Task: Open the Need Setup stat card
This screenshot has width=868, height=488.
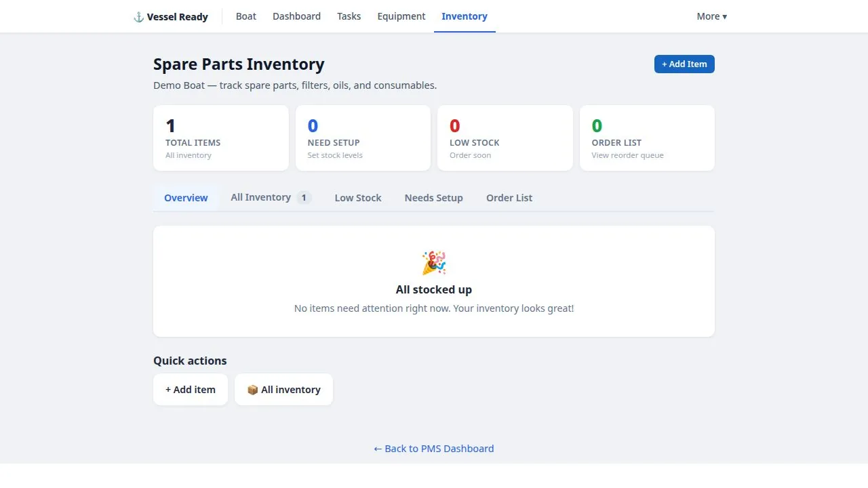Action: pyautogui.click(x=363, y=138)
